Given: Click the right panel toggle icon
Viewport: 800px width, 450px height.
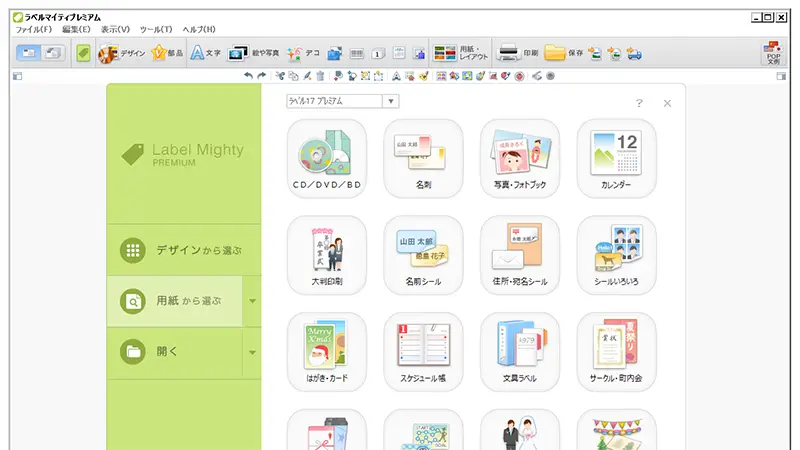Looking at the screenshot, I should [781, 76].
